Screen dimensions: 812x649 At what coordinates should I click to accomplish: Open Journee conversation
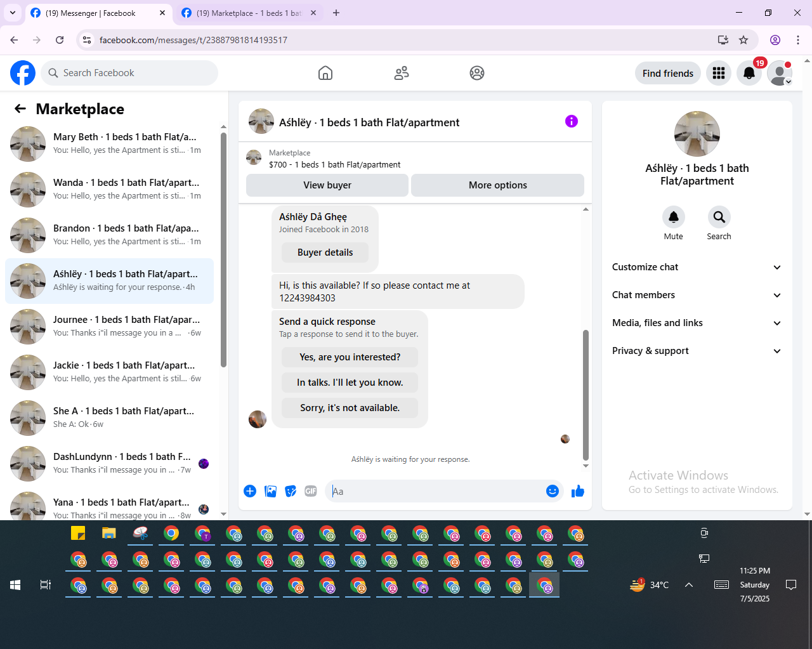(x=109, y=327)
